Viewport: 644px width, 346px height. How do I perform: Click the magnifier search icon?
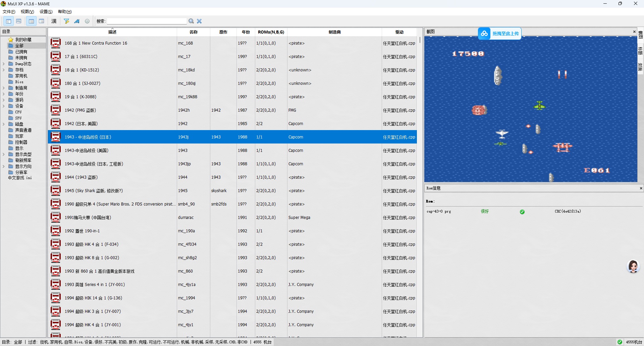(191, 21)
